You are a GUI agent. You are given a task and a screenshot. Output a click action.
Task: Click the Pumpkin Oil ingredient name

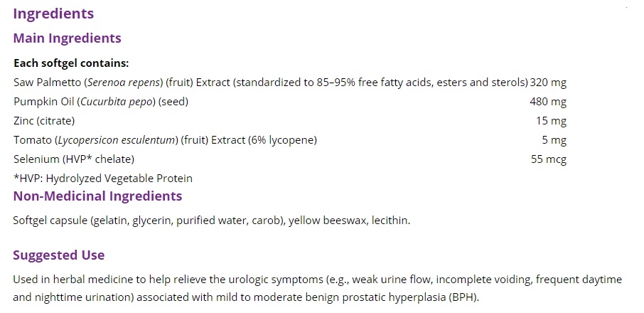pyautogui.click(x=43, y=102)
